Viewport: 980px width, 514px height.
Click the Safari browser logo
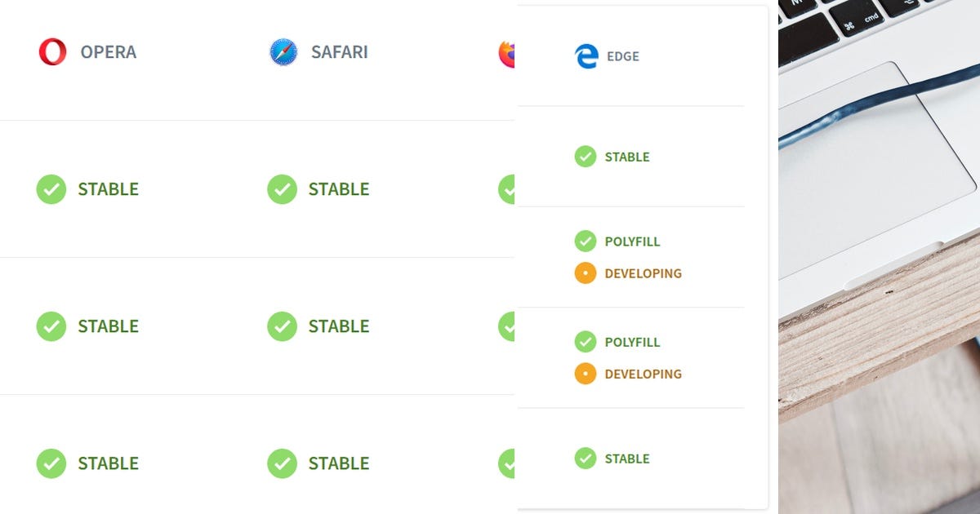pyautogui.click(x=282, y=51)
